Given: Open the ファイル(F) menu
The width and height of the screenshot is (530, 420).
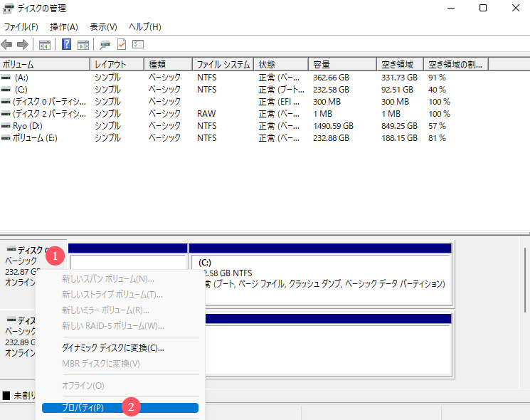Looking at the screenshot, I should point(21,27).
